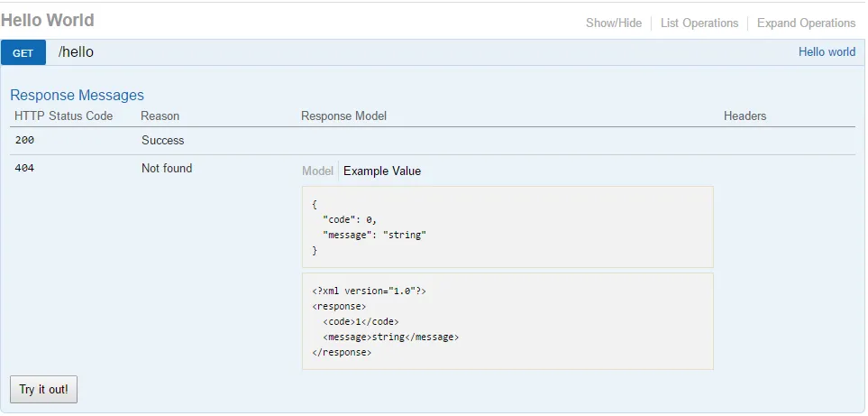Screen dimensions: 868x416
Task: Click the Not found reason text
Action: 167,169
